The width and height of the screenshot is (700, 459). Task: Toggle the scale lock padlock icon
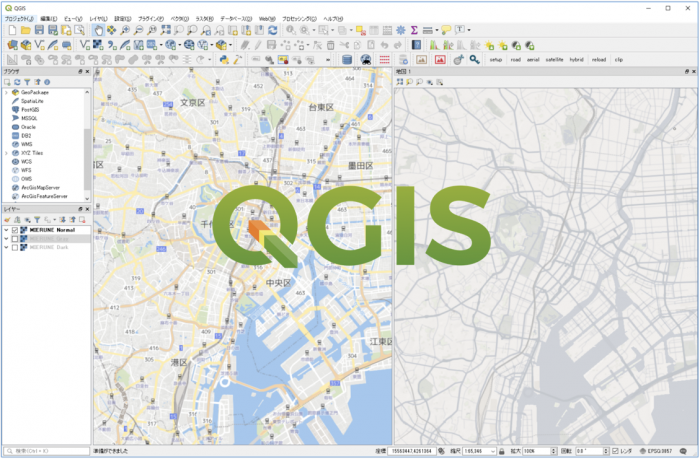tap(501, 451)
